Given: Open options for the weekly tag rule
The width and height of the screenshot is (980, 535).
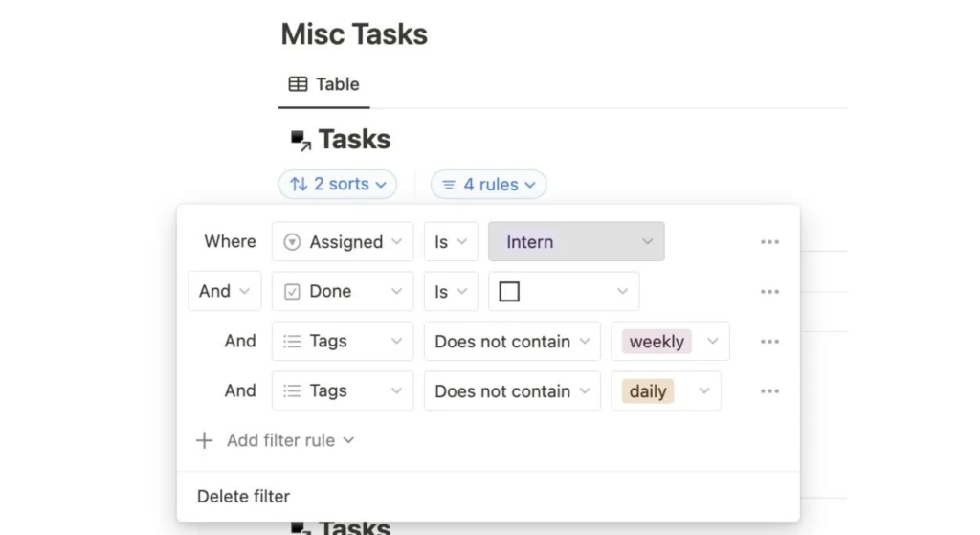Looking at the screenshot, I should [x=769, y=342].
